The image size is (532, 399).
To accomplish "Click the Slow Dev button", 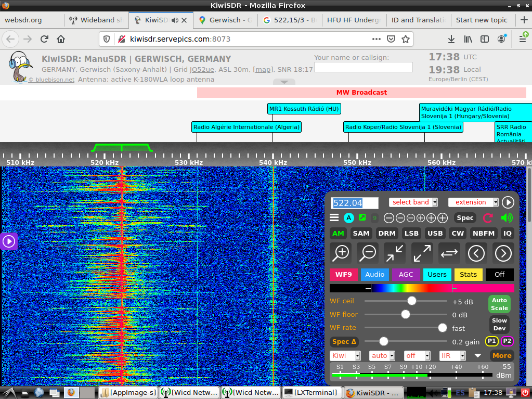I will (x=499, y=325).
